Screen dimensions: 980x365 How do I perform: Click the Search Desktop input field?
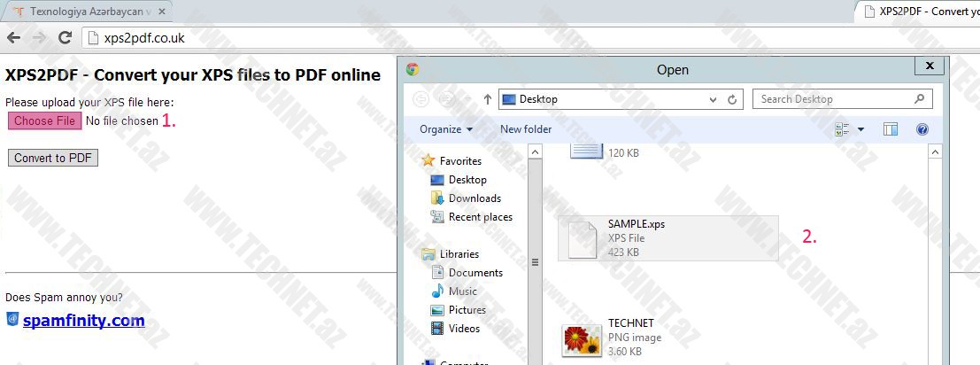click(834, 99)
